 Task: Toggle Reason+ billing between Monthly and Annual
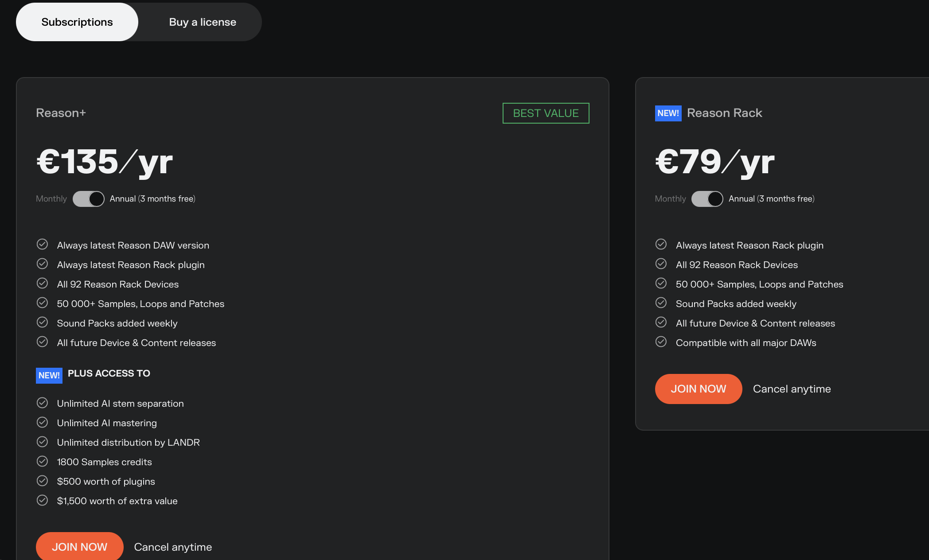coord(89,199)
